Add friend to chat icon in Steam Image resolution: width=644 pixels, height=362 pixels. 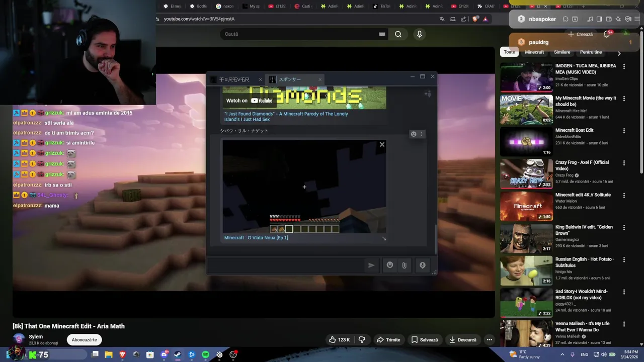(x=428, y=94)
